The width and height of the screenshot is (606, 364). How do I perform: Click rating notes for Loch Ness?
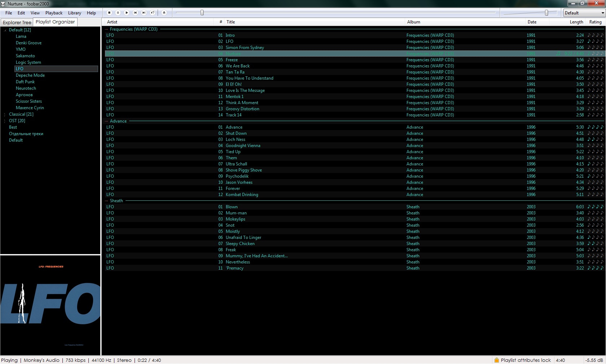[596, 139]
